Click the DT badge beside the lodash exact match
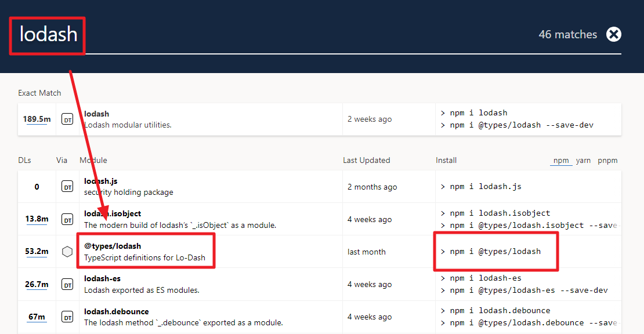The image size is (644, 334). [68, 118]
